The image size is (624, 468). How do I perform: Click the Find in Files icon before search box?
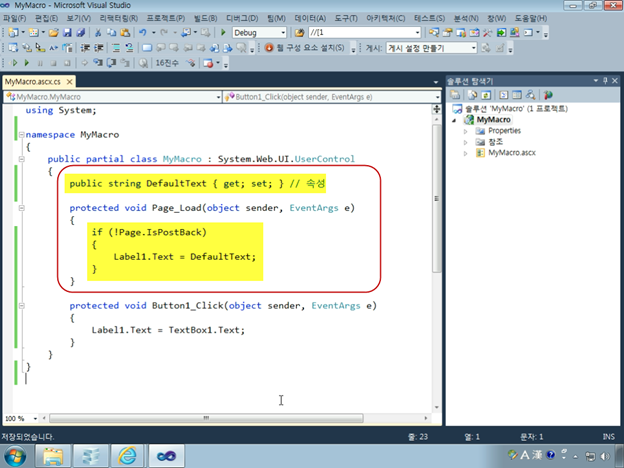[x=300, y=33]
